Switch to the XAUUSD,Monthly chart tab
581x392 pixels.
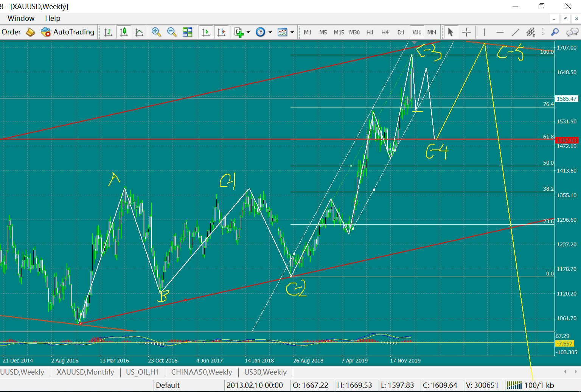pos(85,372)
